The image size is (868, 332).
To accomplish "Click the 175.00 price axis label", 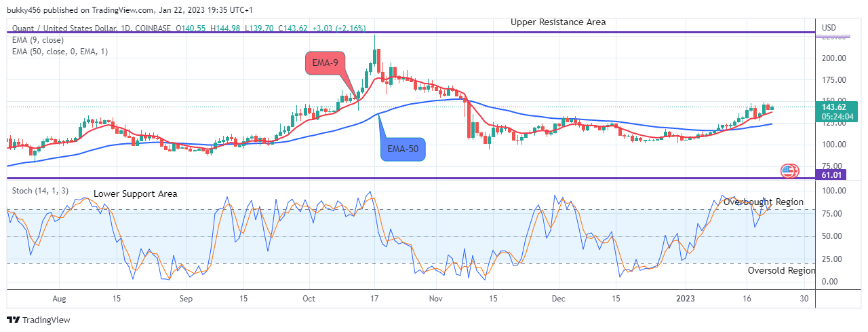I will (x=833, y=80).
